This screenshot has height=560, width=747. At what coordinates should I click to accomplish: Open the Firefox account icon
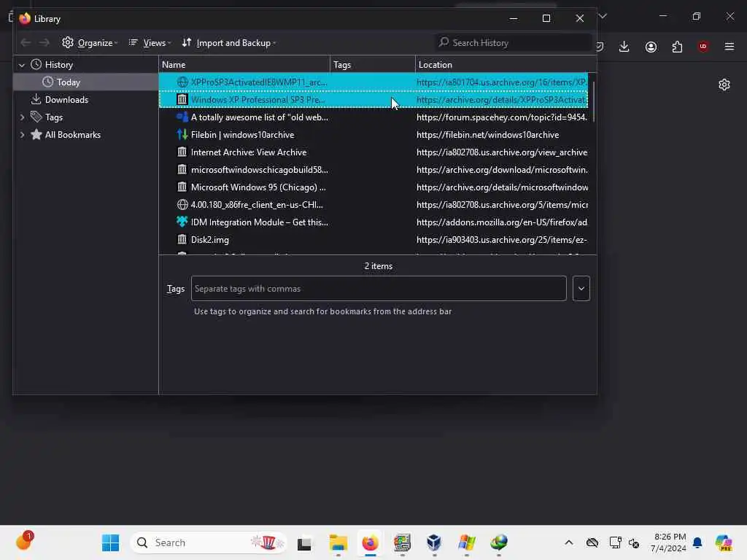pos(651,47)
